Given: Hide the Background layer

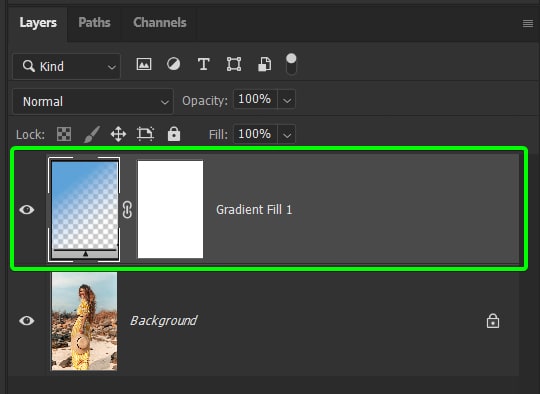Looking at the screenshot, I should pyautogui.click(x=27, y=321).
